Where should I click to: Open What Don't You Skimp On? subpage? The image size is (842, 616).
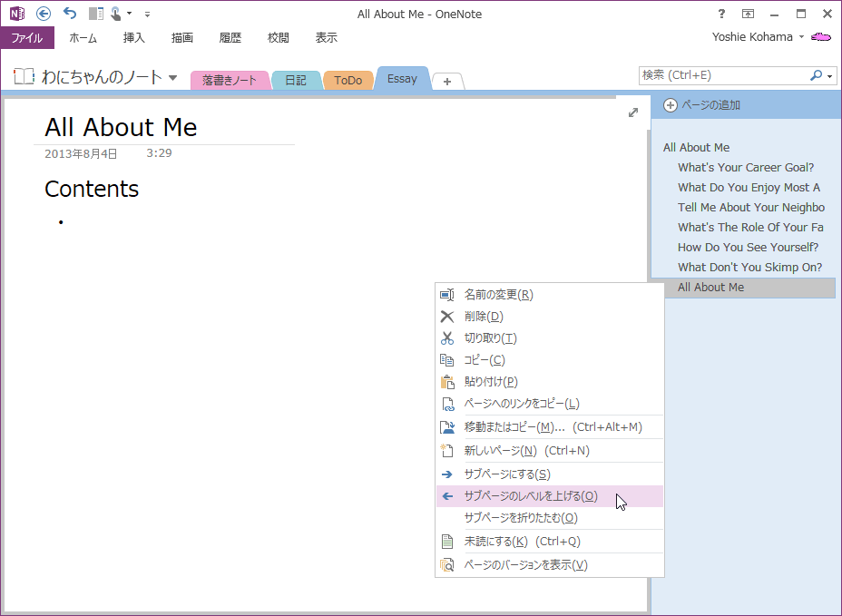(749, 267)
